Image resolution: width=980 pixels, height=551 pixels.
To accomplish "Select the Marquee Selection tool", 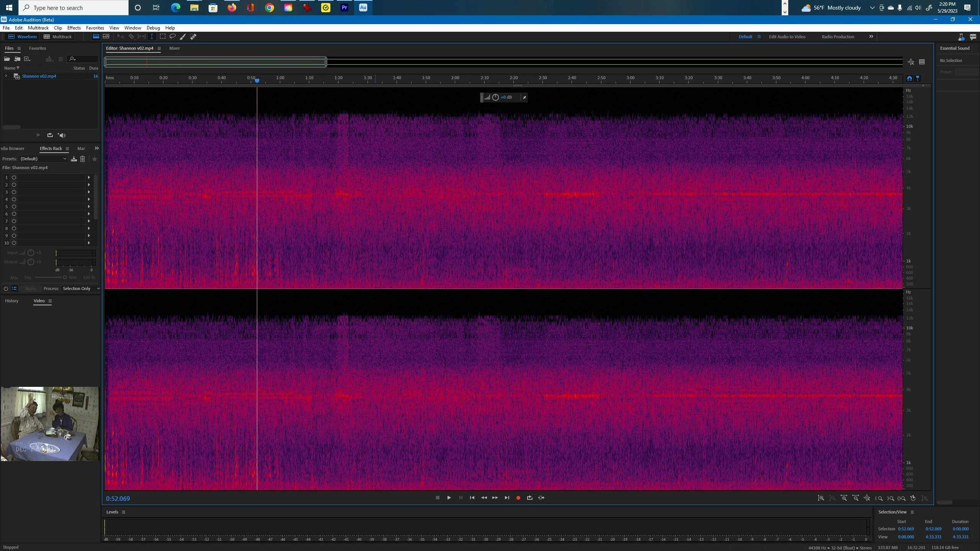I will pyautogui.click(x=163, y=37).
